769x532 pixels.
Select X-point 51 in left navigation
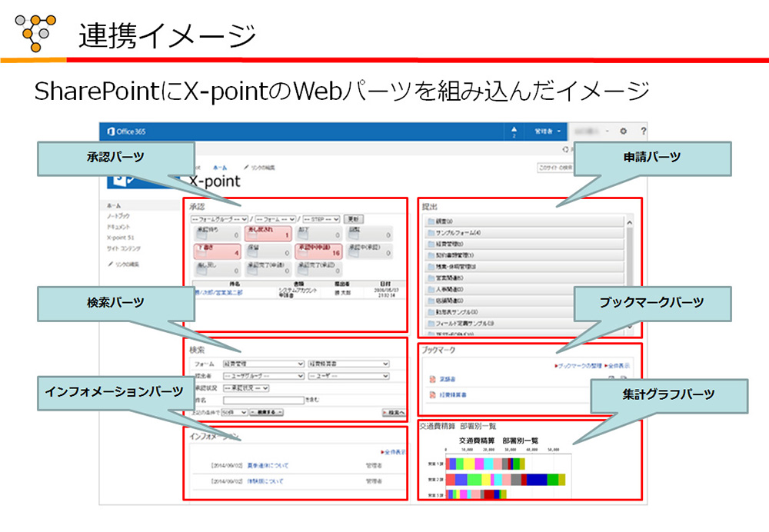coord(120,238)
